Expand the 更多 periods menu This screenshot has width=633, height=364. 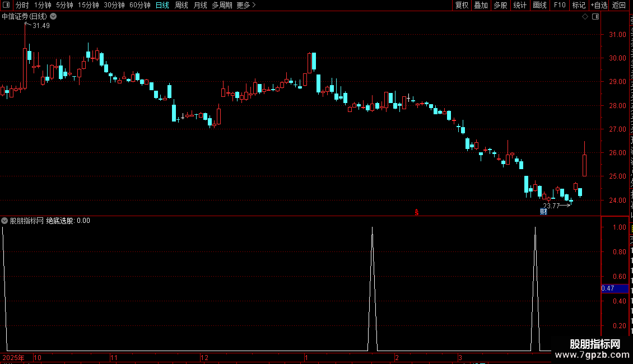pos(246,5)
